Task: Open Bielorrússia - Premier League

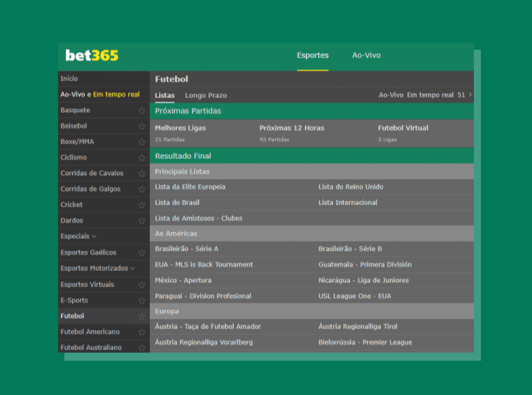Action: [365, 342]
